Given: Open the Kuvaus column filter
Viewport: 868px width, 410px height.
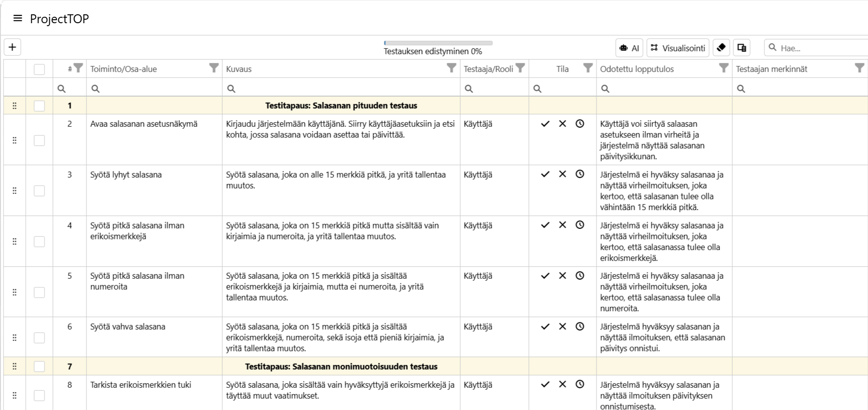Looking at the screenshot, I should click(x=451, y=68).
